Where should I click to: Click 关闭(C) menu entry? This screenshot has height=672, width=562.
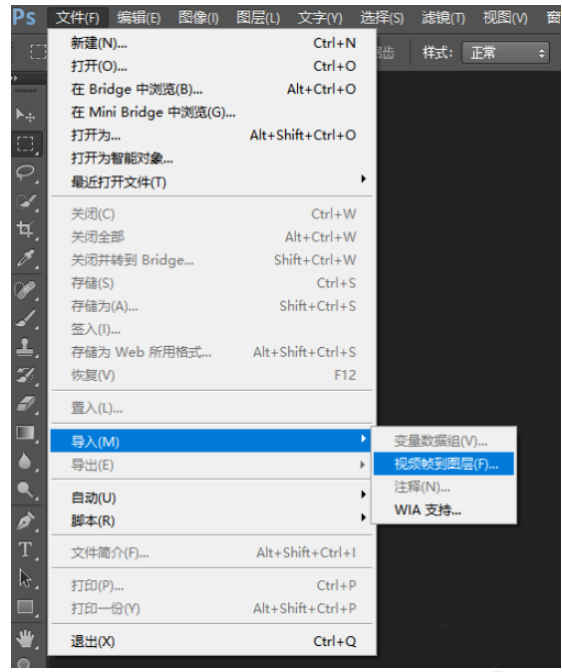pyautogui.click(x=211, y=214)
